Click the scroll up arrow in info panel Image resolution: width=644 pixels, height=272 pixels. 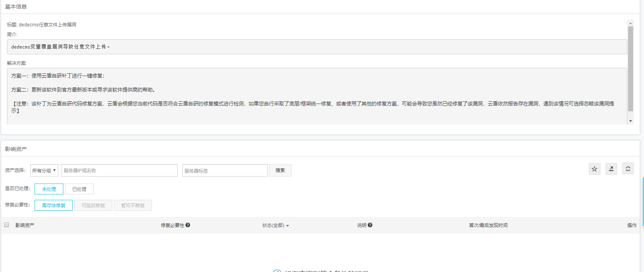[630, 23]
